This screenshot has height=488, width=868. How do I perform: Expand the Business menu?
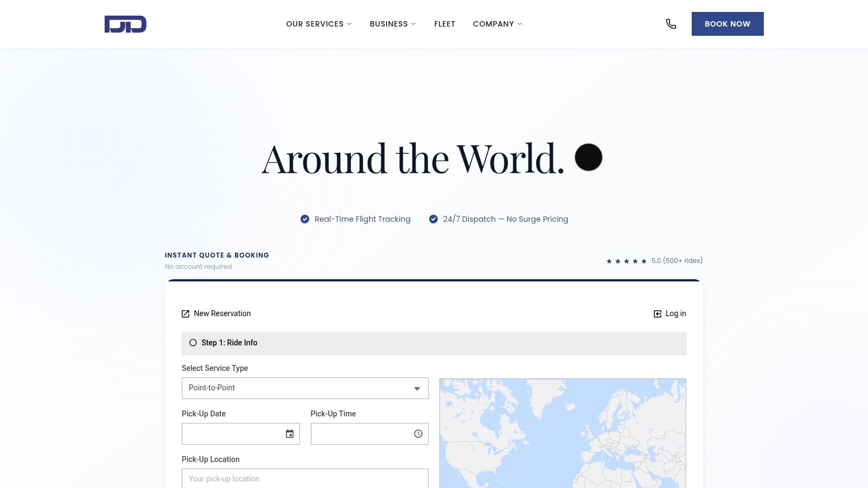(x=393, y=24)
